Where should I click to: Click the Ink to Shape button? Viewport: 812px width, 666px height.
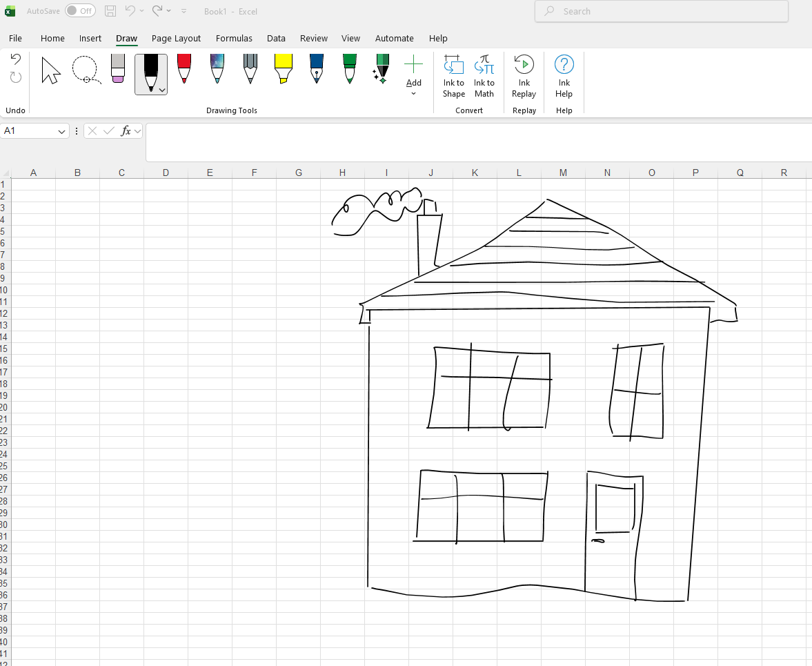click(453, 76)
